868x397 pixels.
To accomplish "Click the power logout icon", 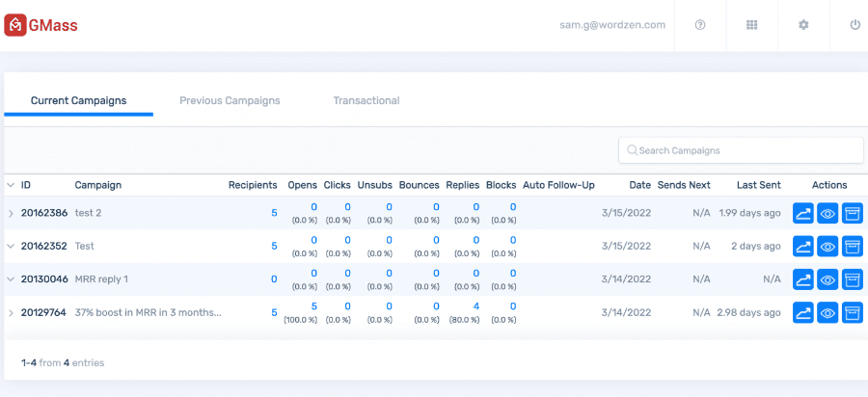I will pos(854,25).
